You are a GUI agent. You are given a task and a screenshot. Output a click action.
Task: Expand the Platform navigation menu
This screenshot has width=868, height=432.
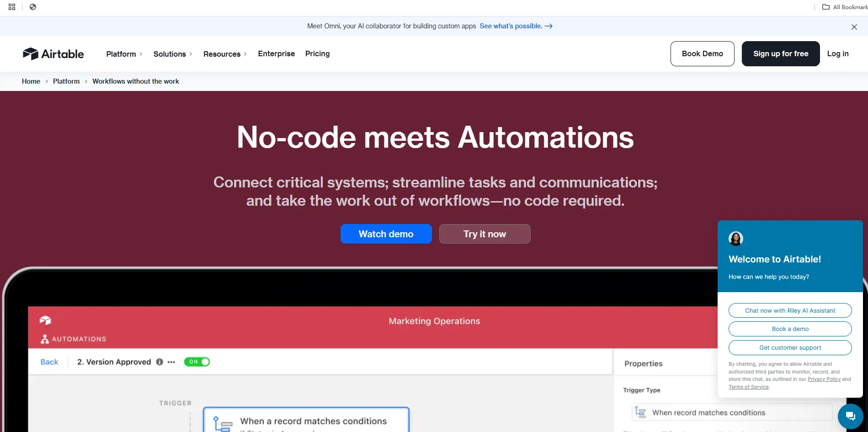pos(124,54)
